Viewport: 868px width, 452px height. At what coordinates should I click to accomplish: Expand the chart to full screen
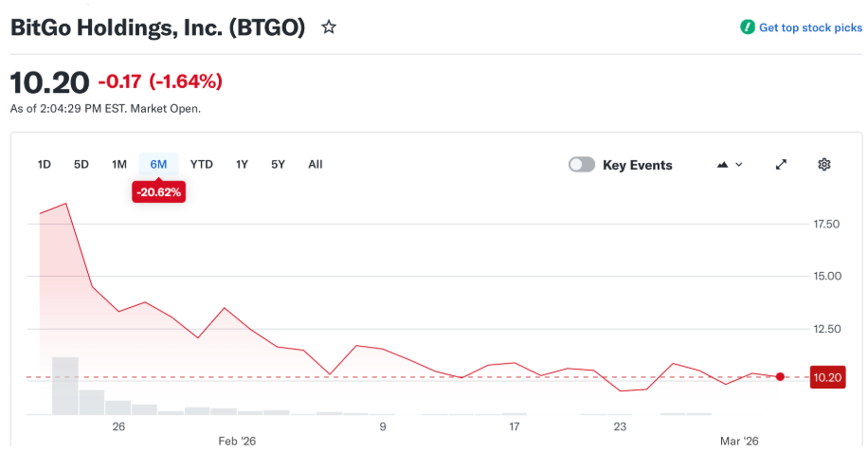pyautogui.click(x=781, y=164)
